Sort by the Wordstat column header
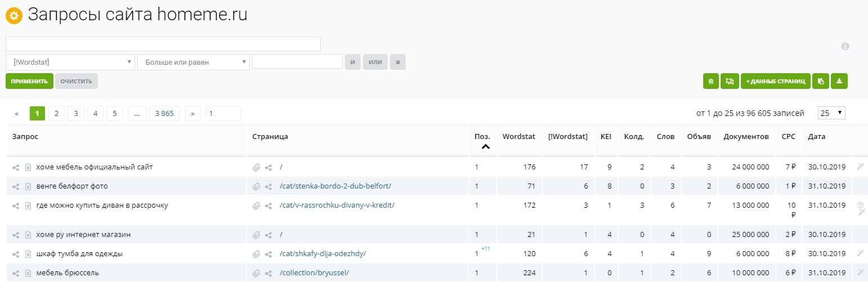Viewport: 868px width, 282px height. [519, 137]
